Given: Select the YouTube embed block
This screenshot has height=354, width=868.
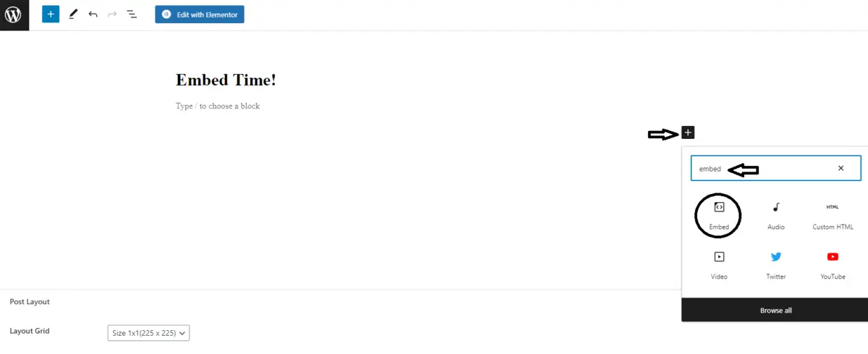Looking at the screenshot, I should (x=833, y=266).
